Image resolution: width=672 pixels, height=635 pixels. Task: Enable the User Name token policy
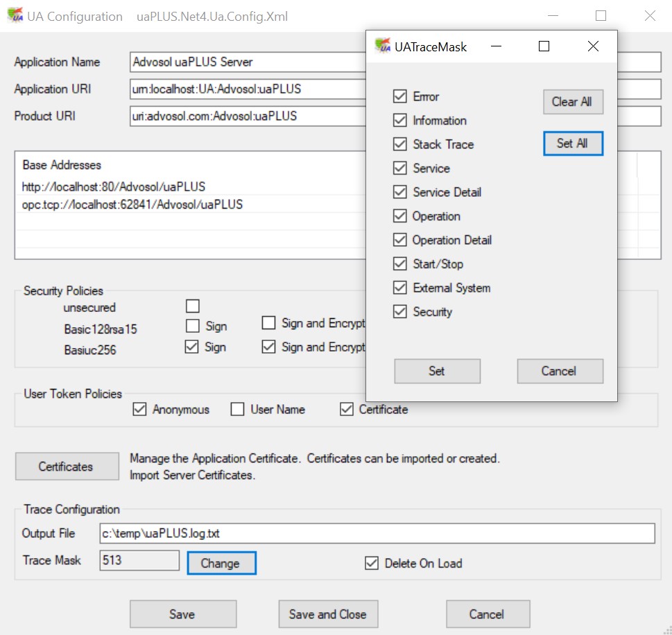pyautogui.click(x=238, y=410)
